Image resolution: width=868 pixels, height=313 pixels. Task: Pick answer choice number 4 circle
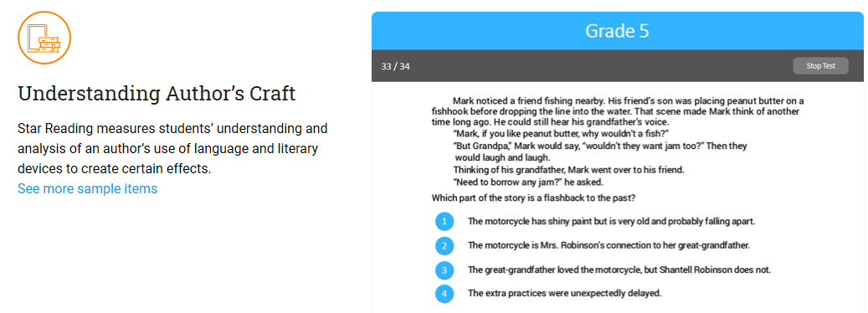pyautogui.click(x=444, y=294)
